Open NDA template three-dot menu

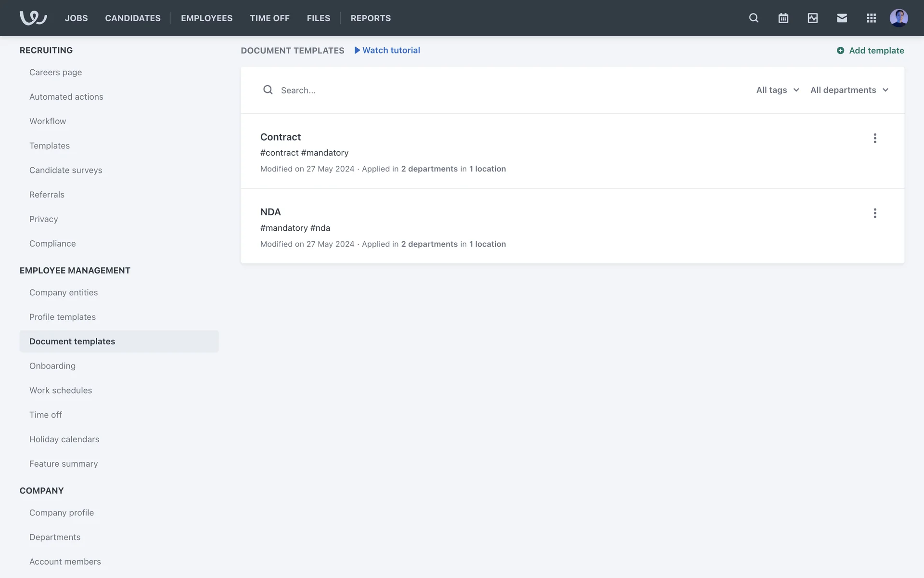tap(874, 213)
